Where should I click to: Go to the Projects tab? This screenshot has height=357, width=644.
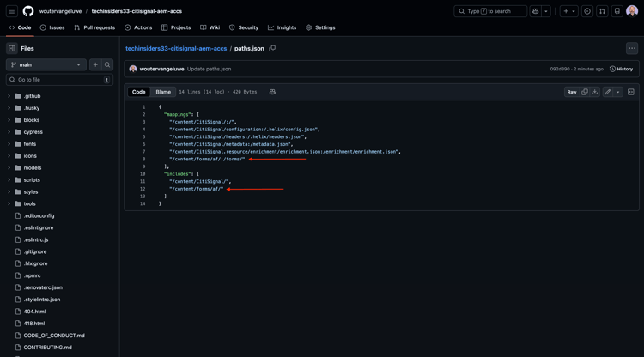pos(176,27)
